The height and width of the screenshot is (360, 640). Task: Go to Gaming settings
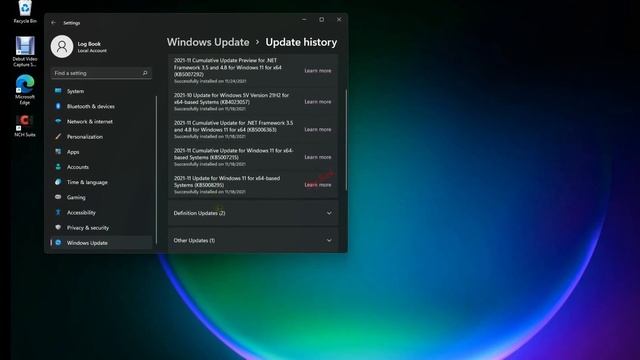(101, 197)
